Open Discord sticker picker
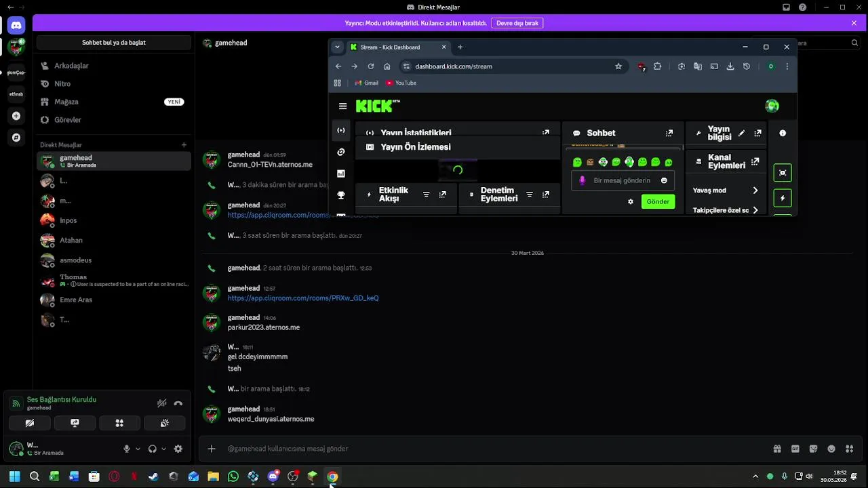Viewport: 868px width, 488px height. pyautogui.click(x=813, y=449)
